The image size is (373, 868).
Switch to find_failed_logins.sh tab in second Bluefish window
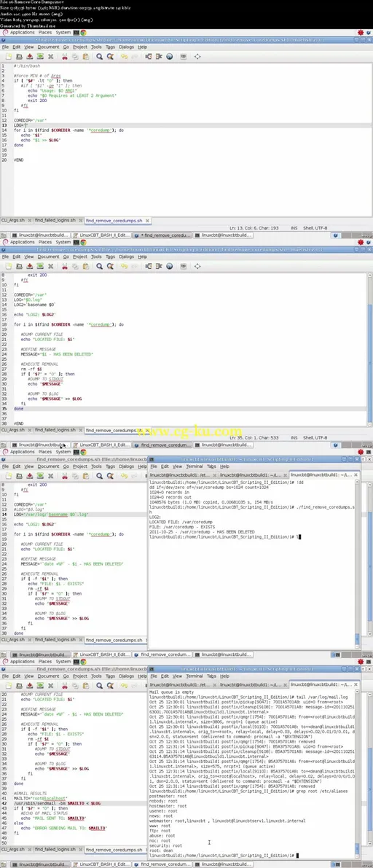pyautogui.click(x=55, y=429)
